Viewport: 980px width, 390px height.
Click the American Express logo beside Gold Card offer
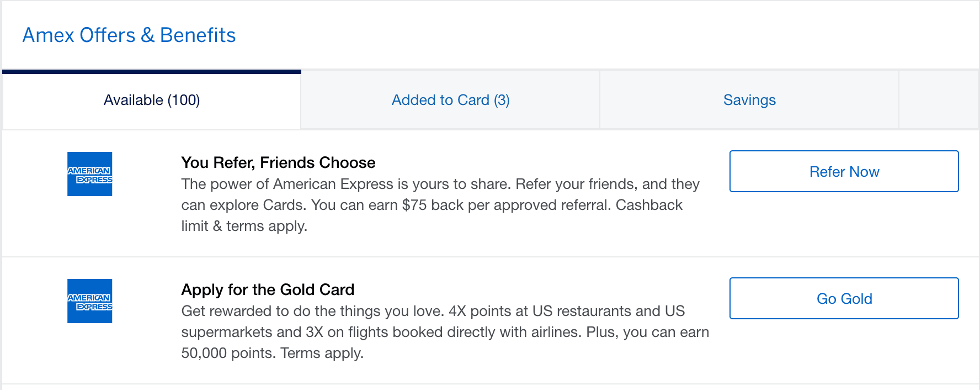pyautogui.click(x=89, y=301)
